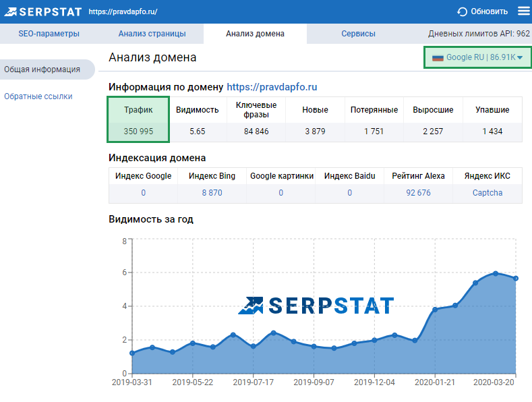Image resolution: width=532 pixels, height=402 pixels.
Task: Switch to the Анализ страницы tab
Action: coord(152,34)
